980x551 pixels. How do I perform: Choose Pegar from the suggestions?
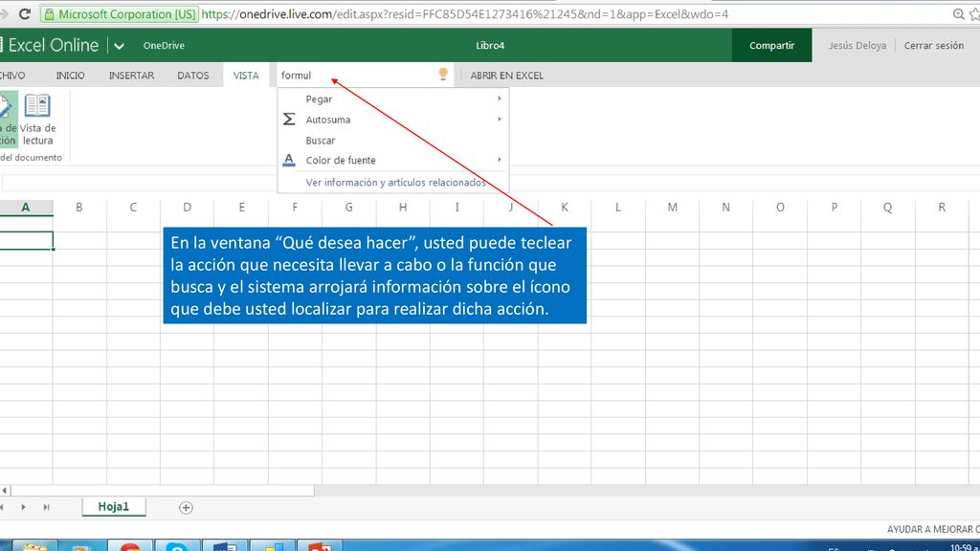[x=393, y=99]
